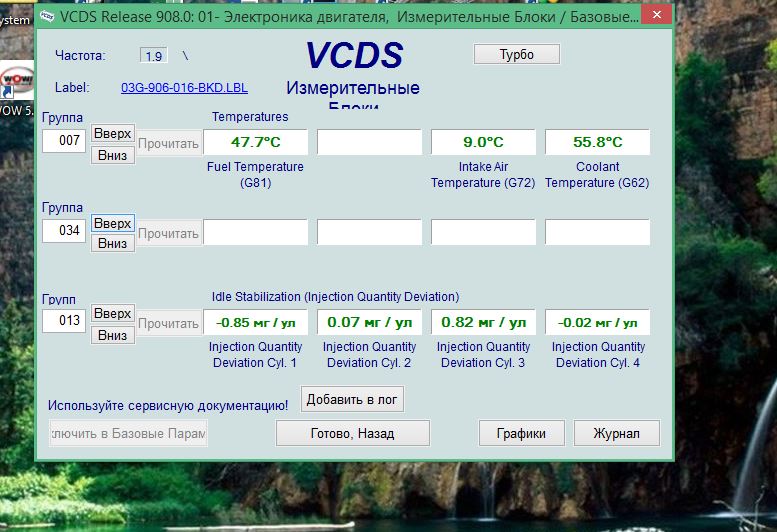Click the Temperatures group heading
This screenshot has height=532, width=777.
[x=250, y=117]
